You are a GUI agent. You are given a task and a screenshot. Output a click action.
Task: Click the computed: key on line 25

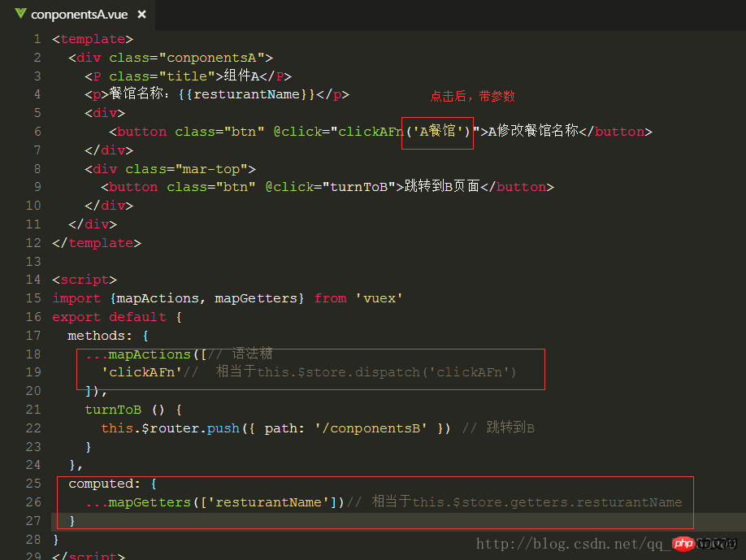[104, 484]
